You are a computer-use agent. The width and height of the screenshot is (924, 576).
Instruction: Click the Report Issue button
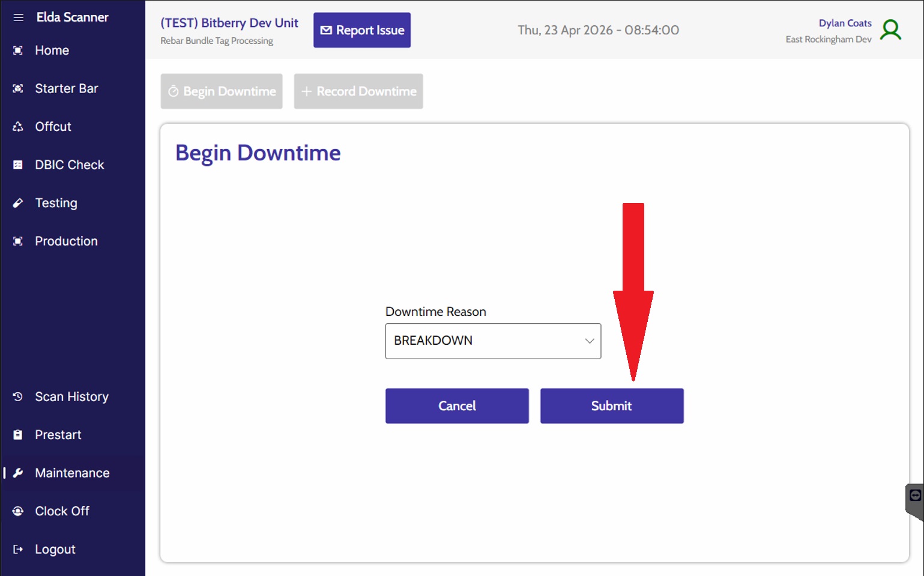(x=362, y=30)
